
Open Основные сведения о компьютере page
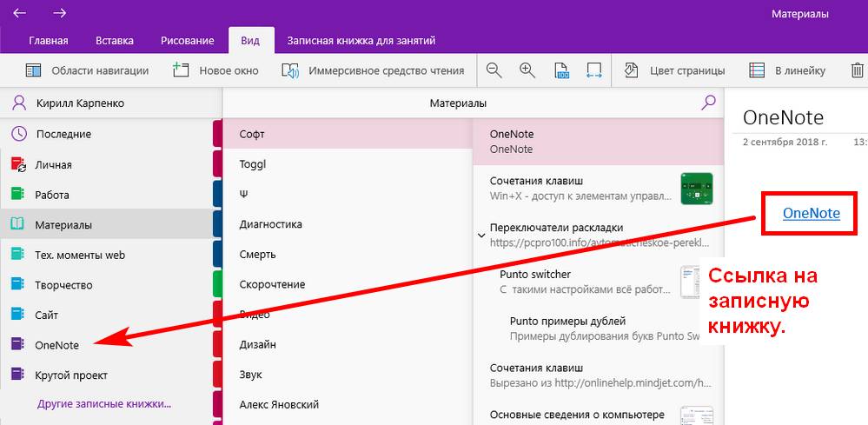pyautogui.click(x=599, y=415)
